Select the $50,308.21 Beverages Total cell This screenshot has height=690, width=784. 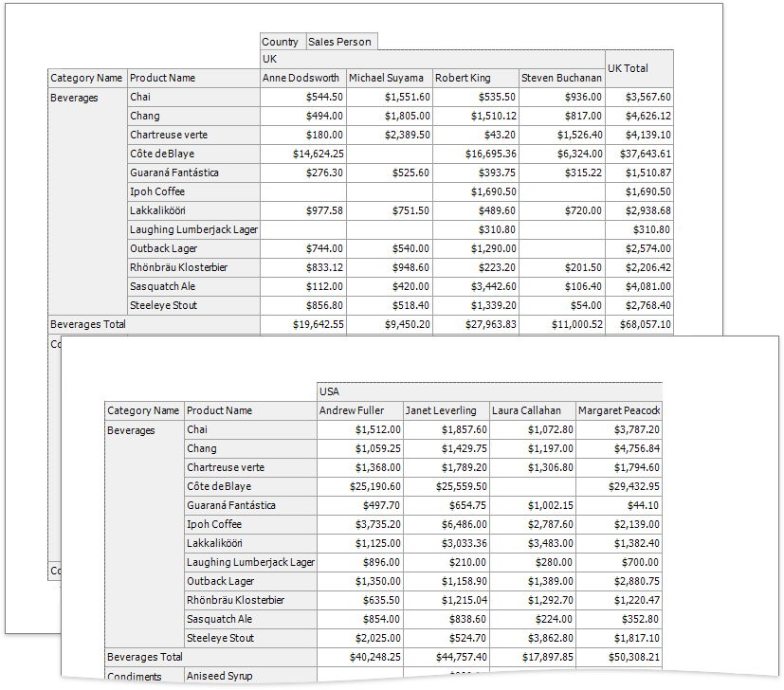click(619, 658)
